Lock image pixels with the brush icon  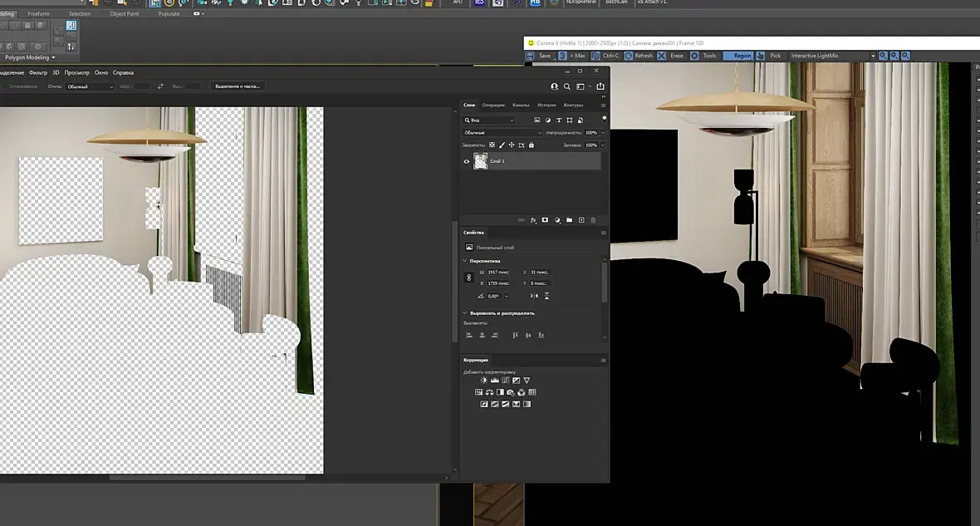pos(502,145)
